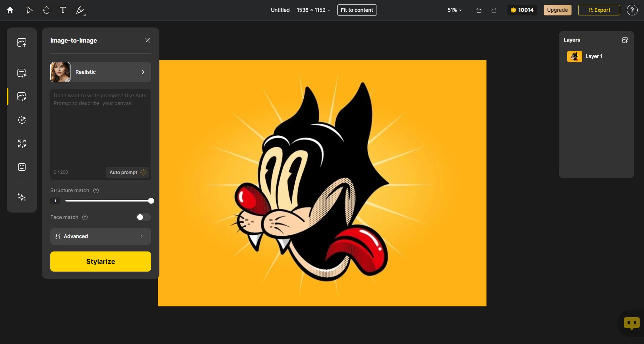Open the help question mark menu
Screen dimensions: 644x344
pos(632,10)
